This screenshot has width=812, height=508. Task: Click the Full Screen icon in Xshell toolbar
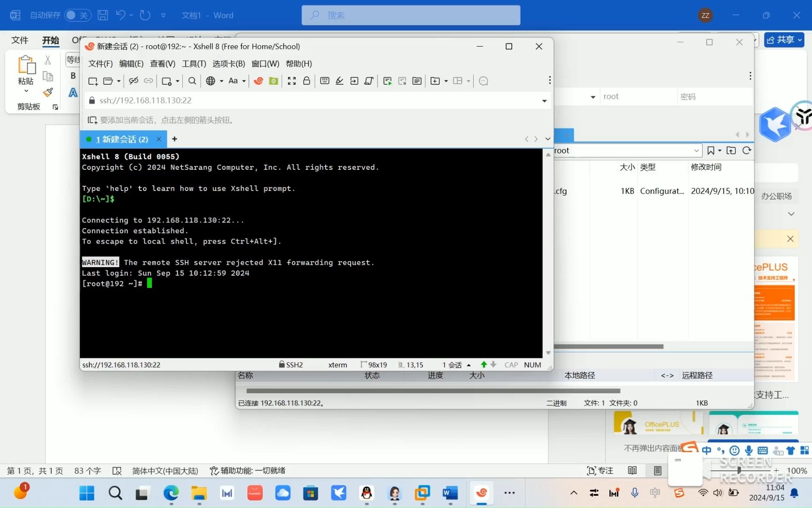(x=292, y=81)
